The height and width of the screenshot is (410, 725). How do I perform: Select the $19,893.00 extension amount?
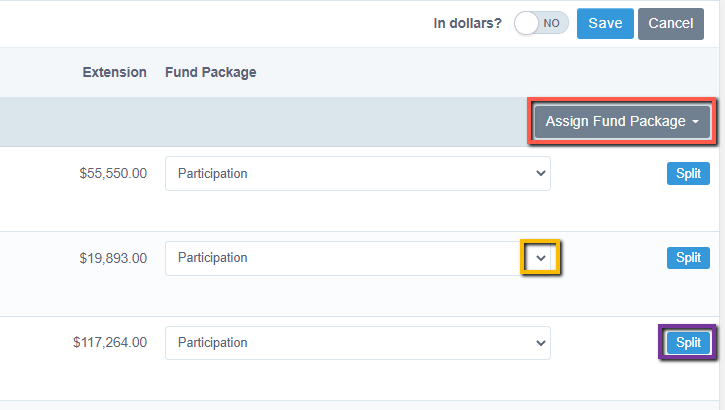click(x=113, y=258)
